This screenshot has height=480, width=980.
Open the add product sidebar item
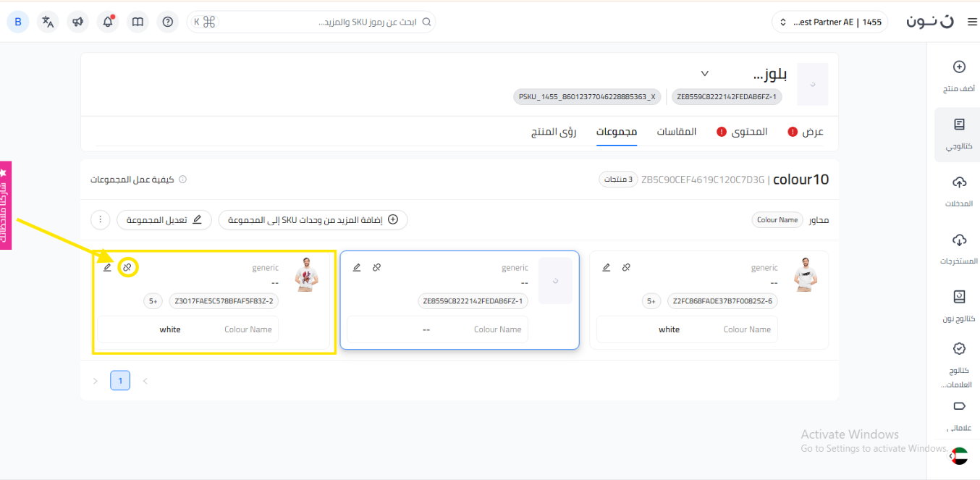pyautogui.click(x=959, y=76)
